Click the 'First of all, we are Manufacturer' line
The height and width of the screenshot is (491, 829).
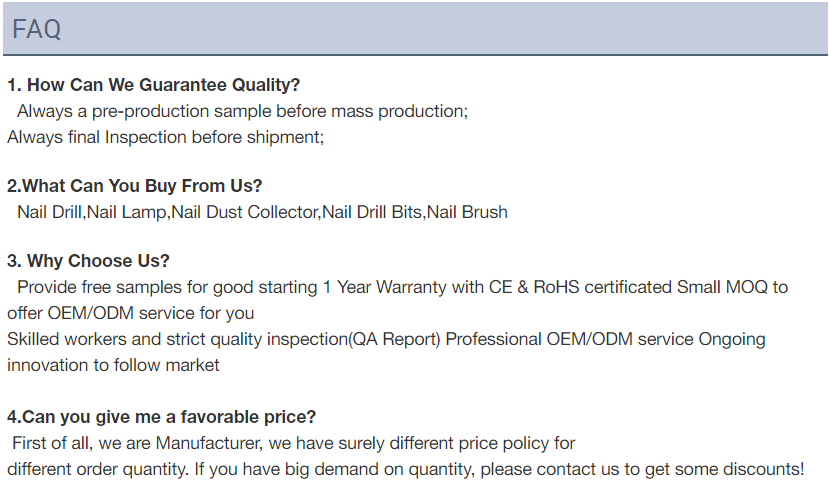(x=293, y=443)
